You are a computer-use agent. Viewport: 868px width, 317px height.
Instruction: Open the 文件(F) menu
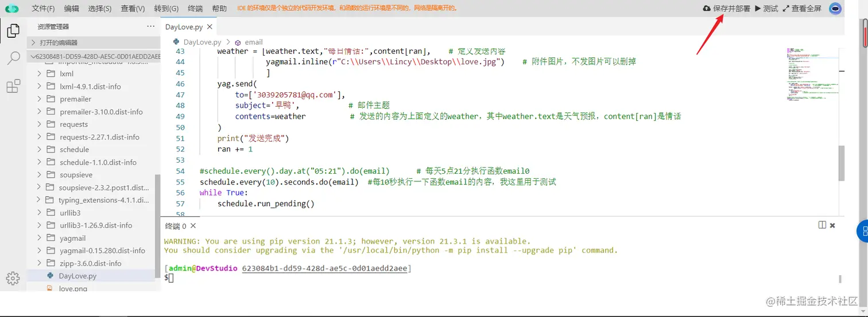[x=44, y=9]
